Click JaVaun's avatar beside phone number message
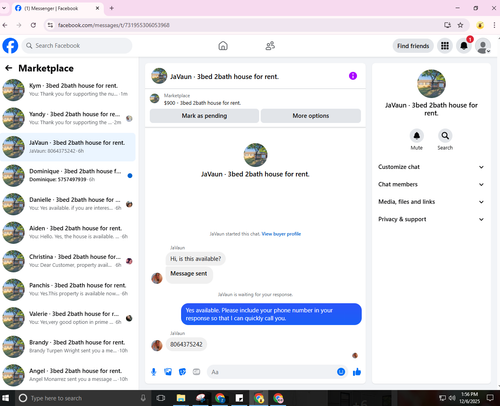The height and width of the screenshot is (406, 500). pyautogui.click(x=157, y=345)
